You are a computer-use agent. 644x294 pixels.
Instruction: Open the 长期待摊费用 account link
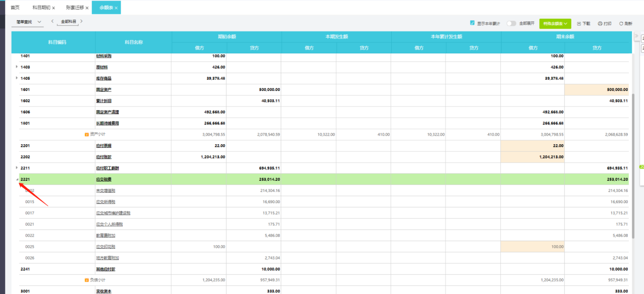pos(108,123)
